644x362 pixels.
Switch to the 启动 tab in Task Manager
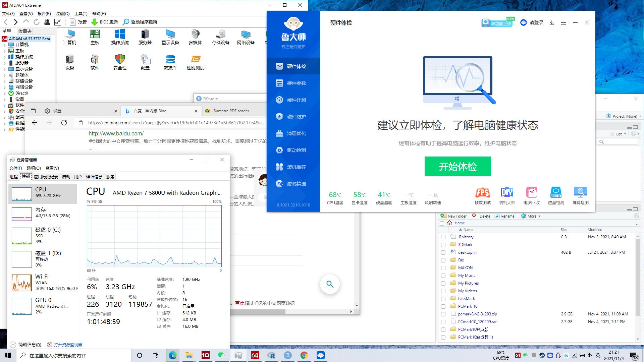click(x=66, y=177)
